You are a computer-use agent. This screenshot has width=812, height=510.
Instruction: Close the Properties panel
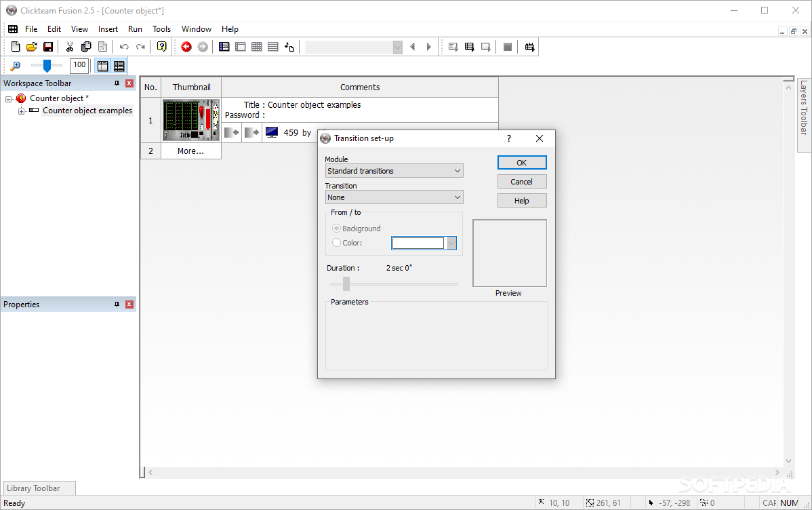[x=129, y=305]
